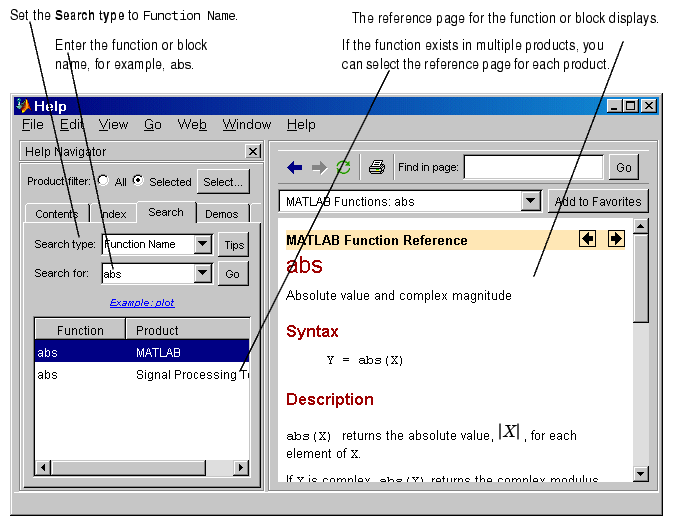Click the Search for text field

[148, 274]
